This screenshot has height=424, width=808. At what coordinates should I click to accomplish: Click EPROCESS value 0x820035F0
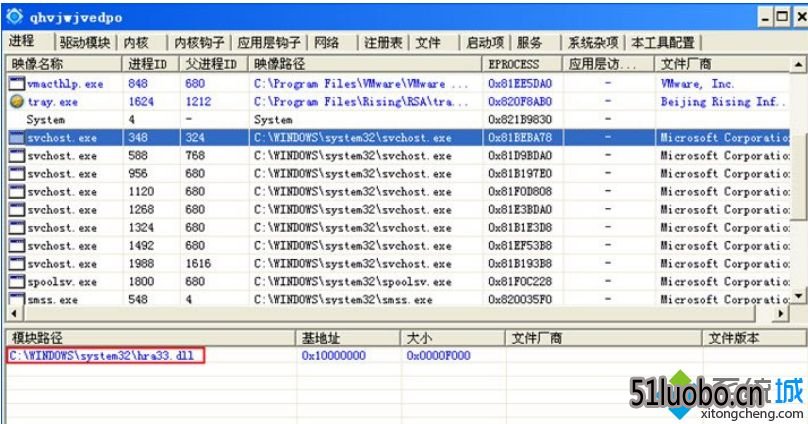click(520, 299)
